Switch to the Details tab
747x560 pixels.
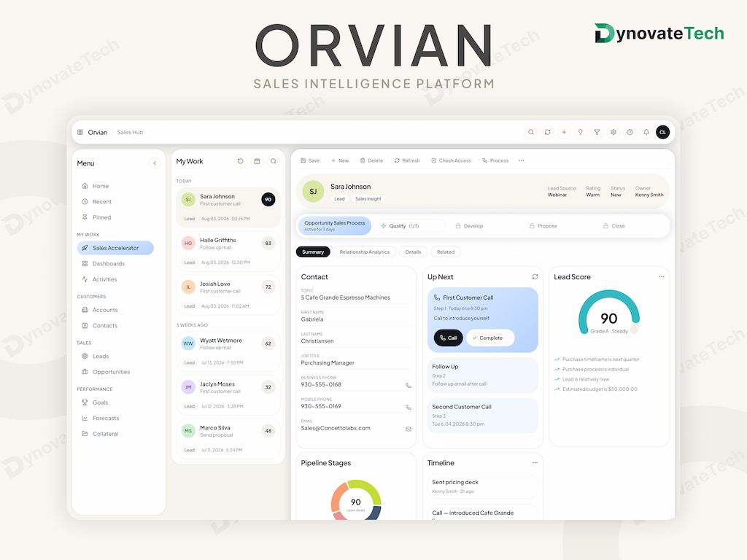[x=413, y=252]
